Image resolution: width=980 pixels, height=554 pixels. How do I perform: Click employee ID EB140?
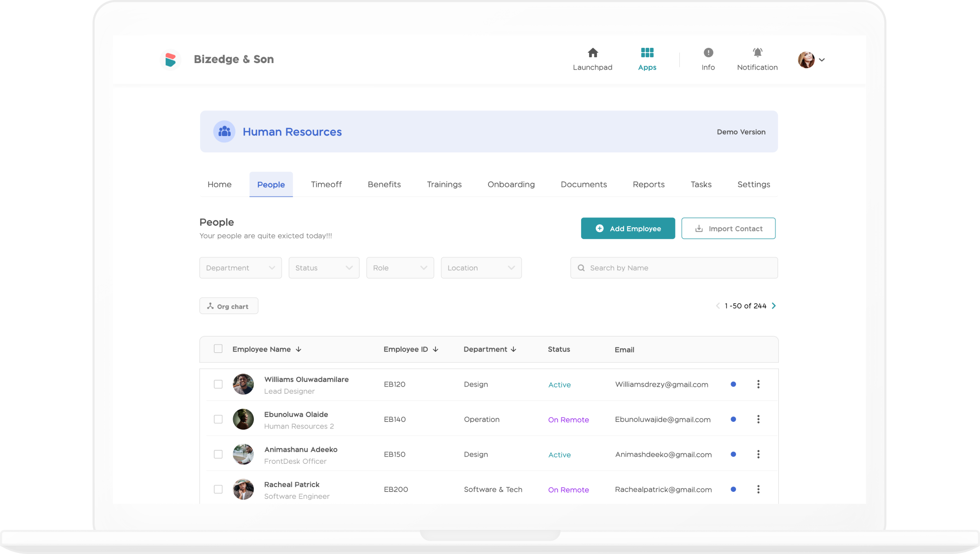[x=394, y=419]
